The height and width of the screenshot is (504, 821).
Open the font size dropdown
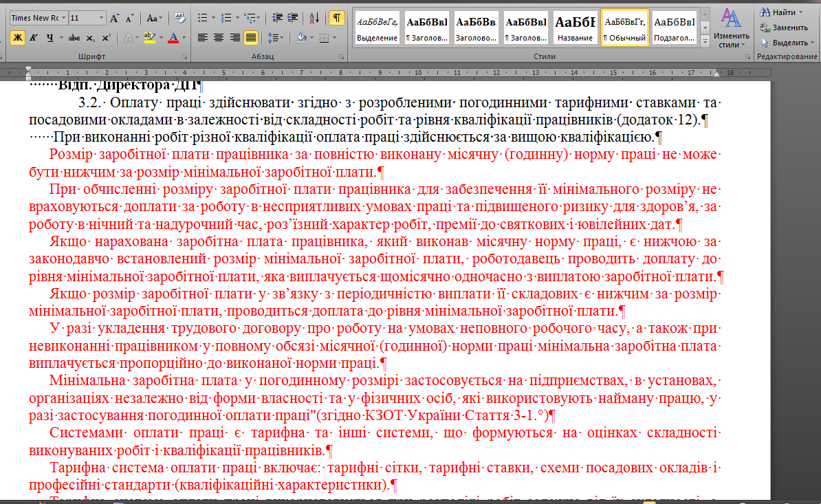click(x=102, y=19)
